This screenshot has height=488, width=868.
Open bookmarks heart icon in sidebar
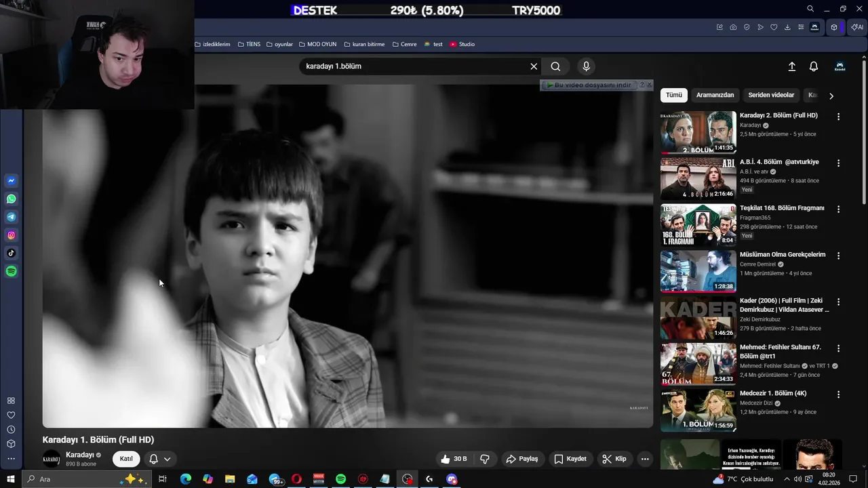(11, 415)
